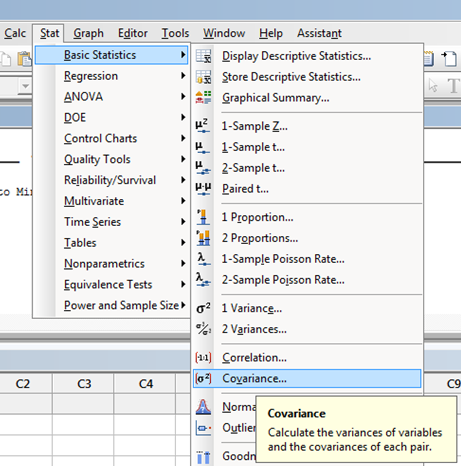The width and height of the screenshot is (461, 466).
Task: Choose Graphical Summary
Action: 276,98
